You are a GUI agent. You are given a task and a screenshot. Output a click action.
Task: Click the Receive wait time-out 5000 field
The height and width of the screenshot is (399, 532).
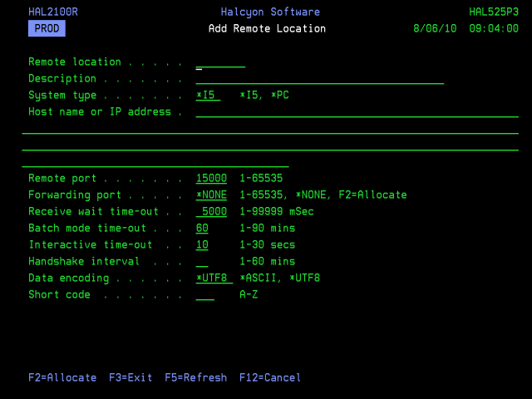[211, 212]
